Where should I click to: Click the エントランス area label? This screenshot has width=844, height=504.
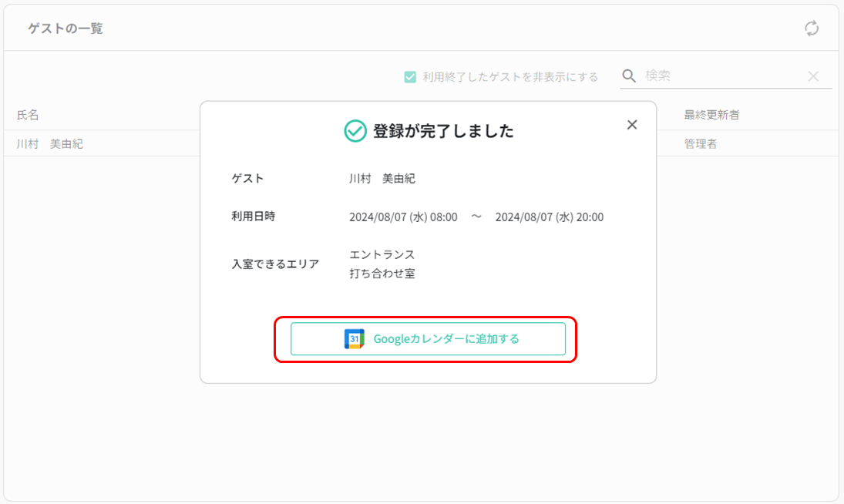(382, 254)
